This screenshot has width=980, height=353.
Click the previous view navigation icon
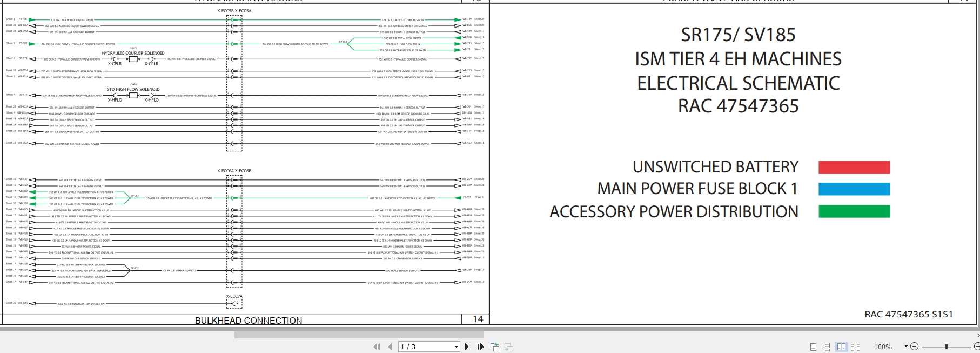[x=495, y=347]
